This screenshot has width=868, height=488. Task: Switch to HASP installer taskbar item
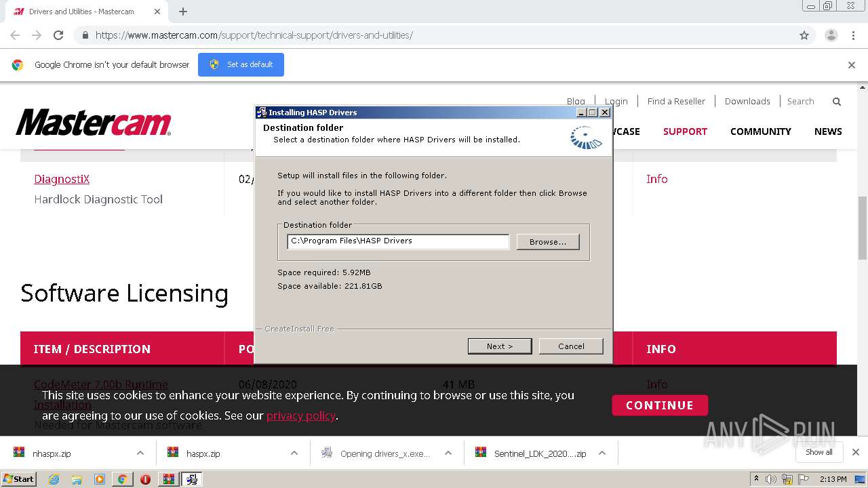point(192,479)
